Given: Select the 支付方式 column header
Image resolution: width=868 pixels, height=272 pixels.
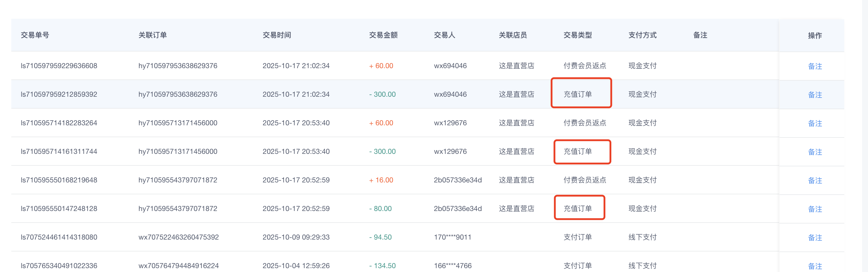Looking at the screenshot, I should (x=642, y=35).
